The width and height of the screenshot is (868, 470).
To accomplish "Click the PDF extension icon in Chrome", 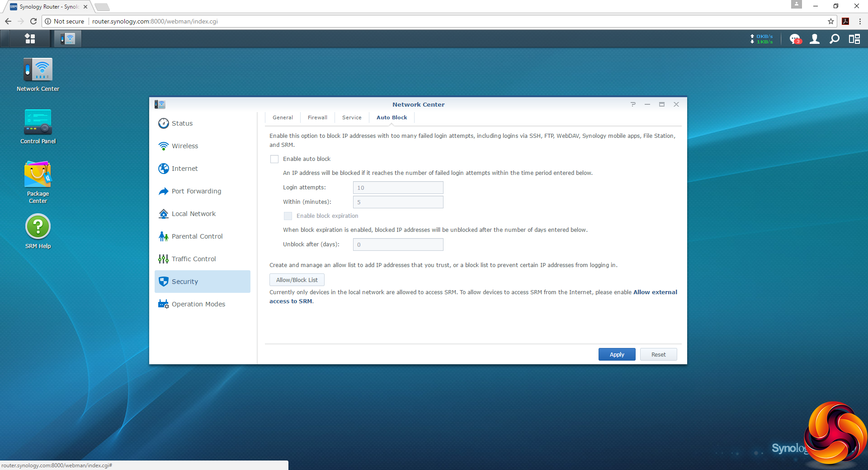I will pos(845,21).
